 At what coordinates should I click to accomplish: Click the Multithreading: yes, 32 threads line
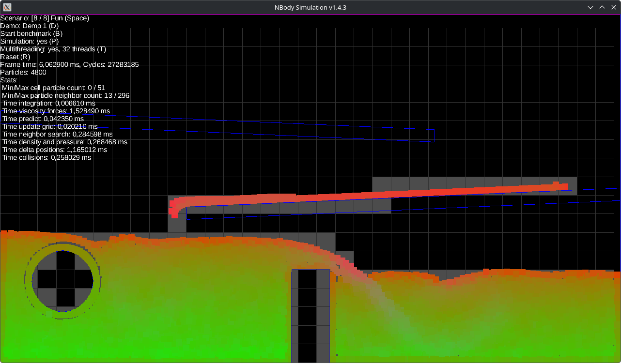(x=53, y=49)
